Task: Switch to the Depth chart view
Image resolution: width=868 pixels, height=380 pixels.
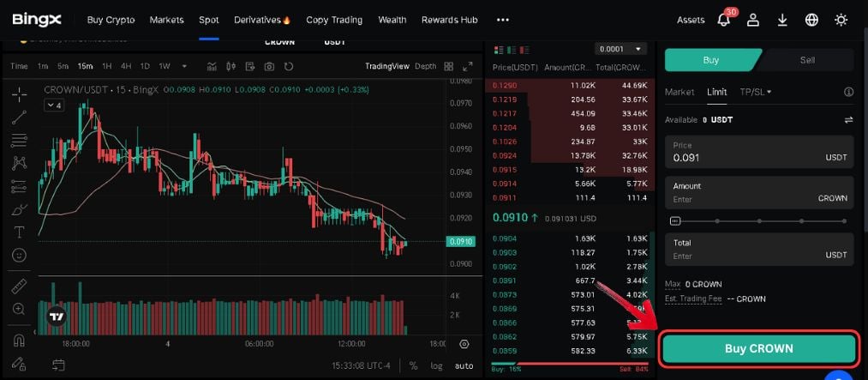Action: [426, 66]
